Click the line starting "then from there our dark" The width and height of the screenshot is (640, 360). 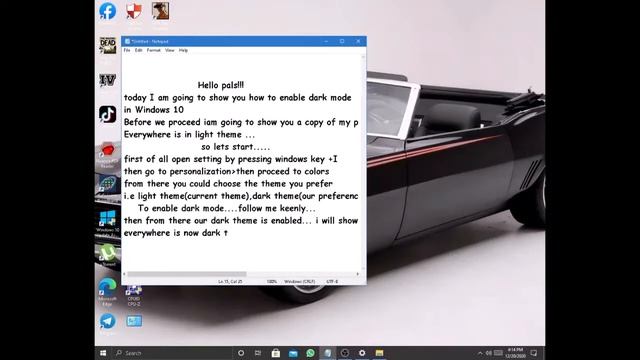[x=241, y=220]
